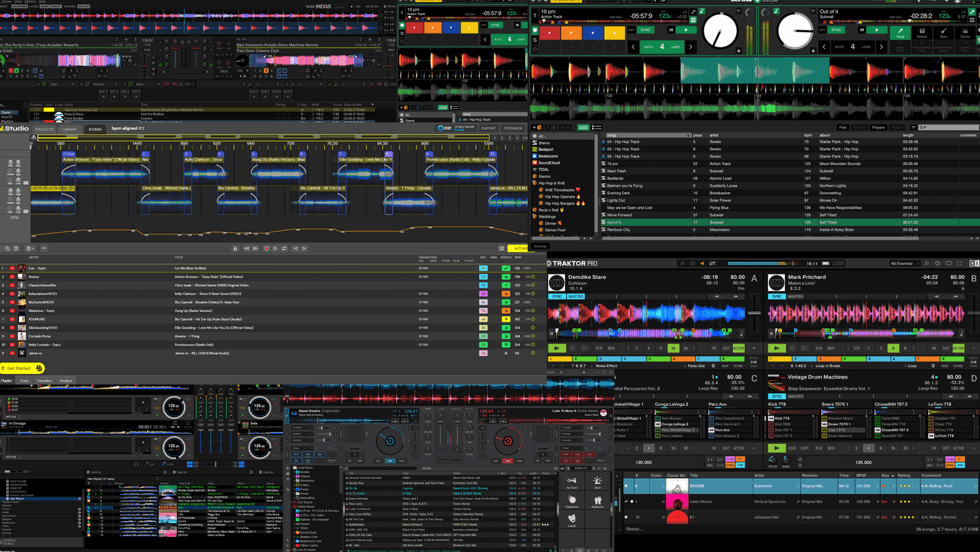Trigger the applause sound effect icon
The height and width of the screenshot is (552, 980).
click(x=598, y=501)
